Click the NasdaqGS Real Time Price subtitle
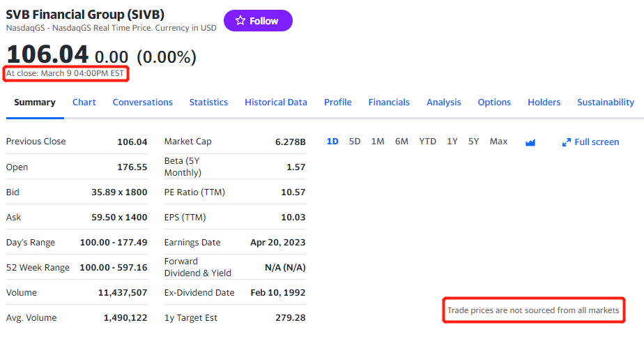The height and width of the screenshot is (348, 644). point(111,28)
